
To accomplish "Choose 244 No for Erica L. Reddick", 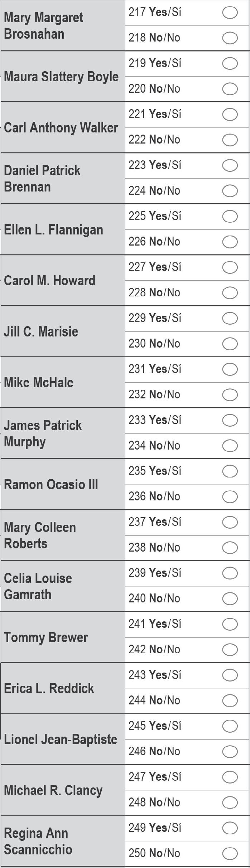I will [230, 700].
